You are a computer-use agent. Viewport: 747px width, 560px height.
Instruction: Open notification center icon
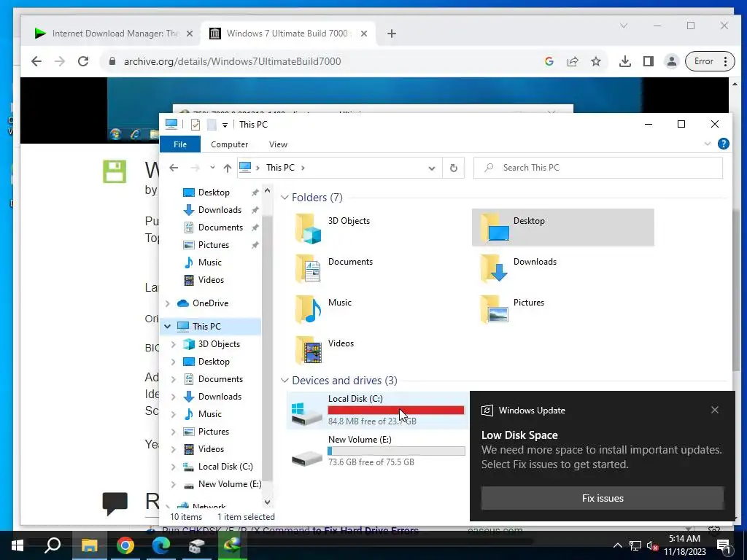[724, 545]
